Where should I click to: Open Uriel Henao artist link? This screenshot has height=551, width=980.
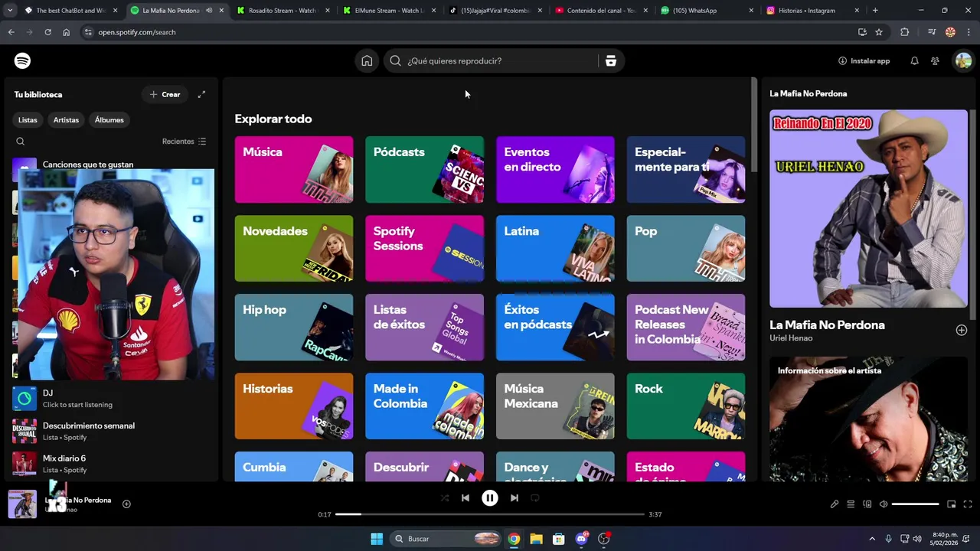tap(791, 338)
